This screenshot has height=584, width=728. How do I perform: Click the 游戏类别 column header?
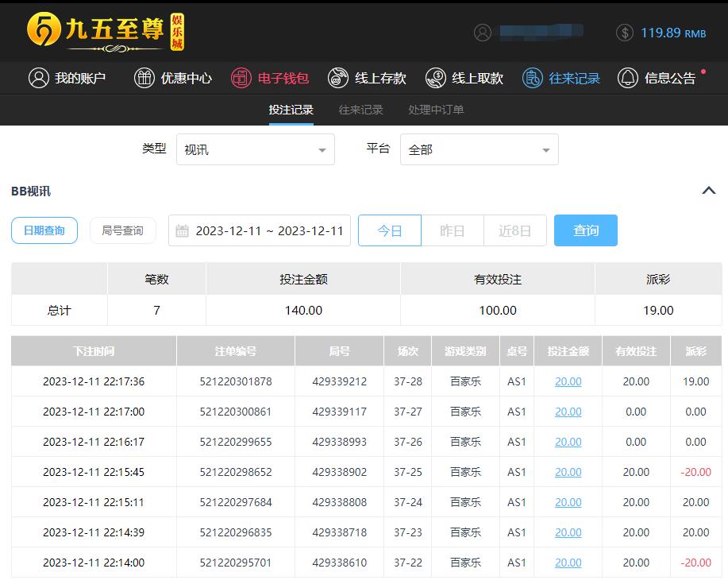click(x=465, y=351)
